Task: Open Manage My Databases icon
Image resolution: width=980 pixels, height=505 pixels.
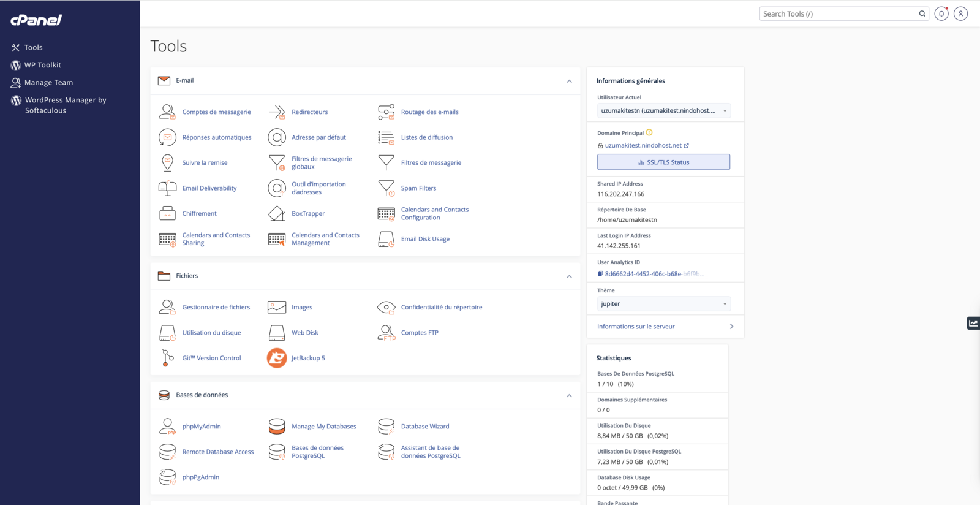Action: [277, 427]
